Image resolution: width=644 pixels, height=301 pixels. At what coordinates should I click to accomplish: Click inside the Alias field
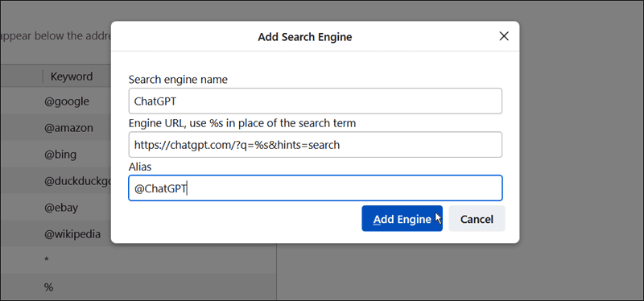tap(315, 188)
